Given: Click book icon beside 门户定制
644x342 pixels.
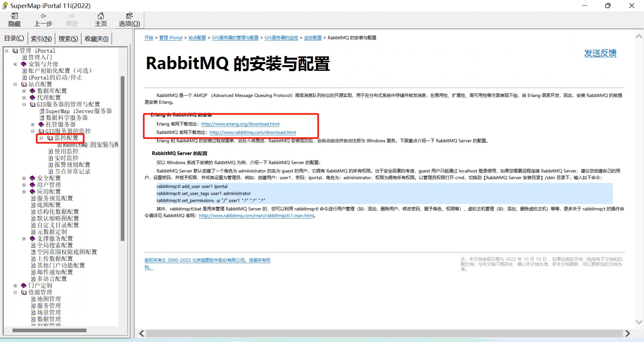Looking at the screenshot, I should pos(24,286).
